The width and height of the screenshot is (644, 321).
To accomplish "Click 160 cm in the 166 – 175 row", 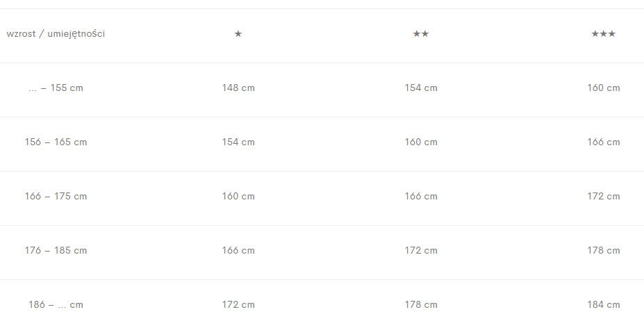I will tap(238, 197).
